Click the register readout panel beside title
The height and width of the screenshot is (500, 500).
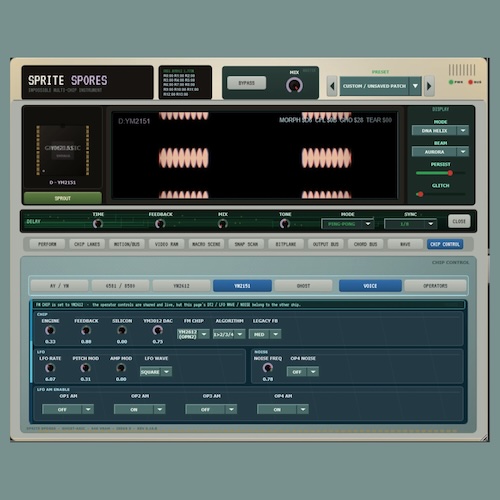(x=185, y=82)
